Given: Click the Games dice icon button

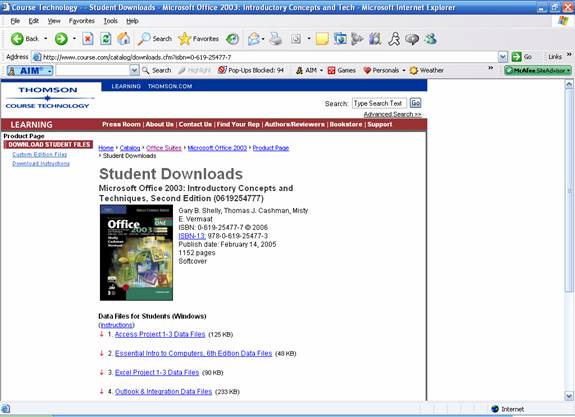Looking at the screenshot, I should pyautogui.click(x=341, y=70).
